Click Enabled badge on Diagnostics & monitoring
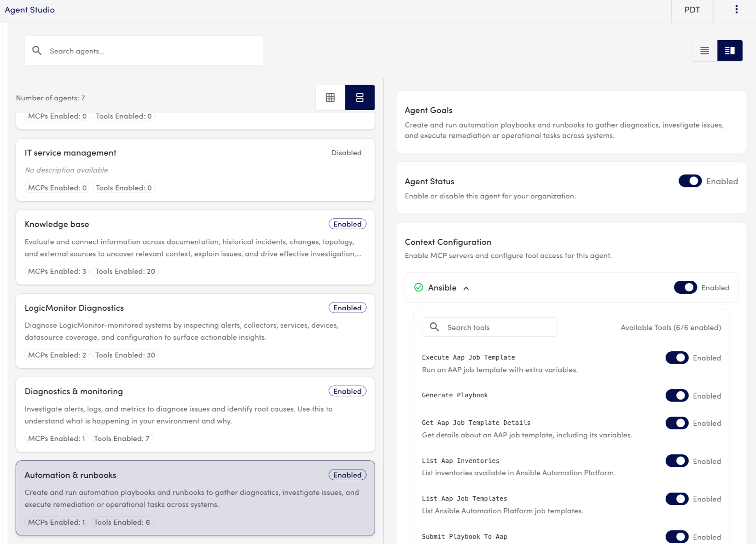Viewport: 756px width, 546px height. point(348,391)
